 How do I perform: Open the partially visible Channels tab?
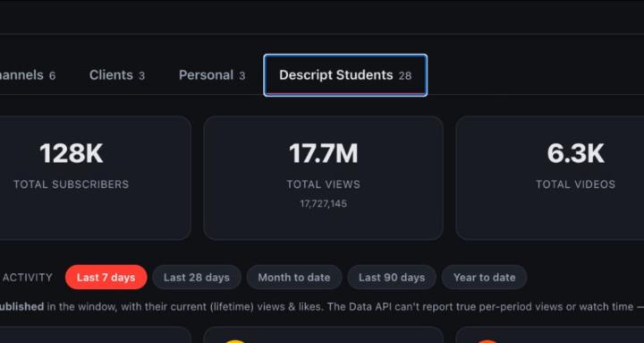(28, 75)
